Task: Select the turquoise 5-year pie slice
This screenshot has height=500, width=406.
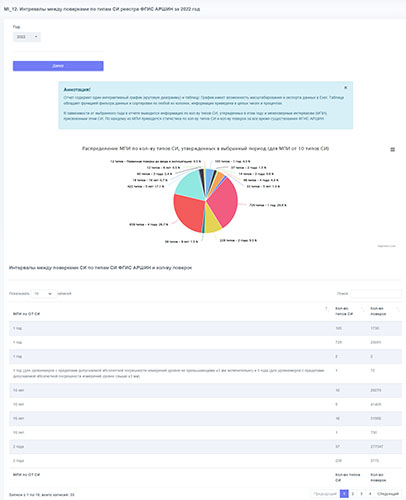Action: tap(188, 184)
